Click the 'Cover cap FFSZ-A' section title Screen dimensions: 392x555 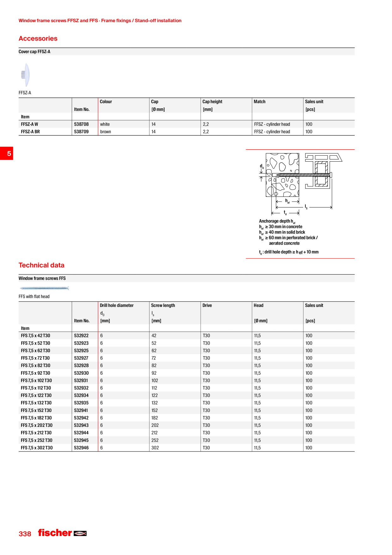pos(34,52)
